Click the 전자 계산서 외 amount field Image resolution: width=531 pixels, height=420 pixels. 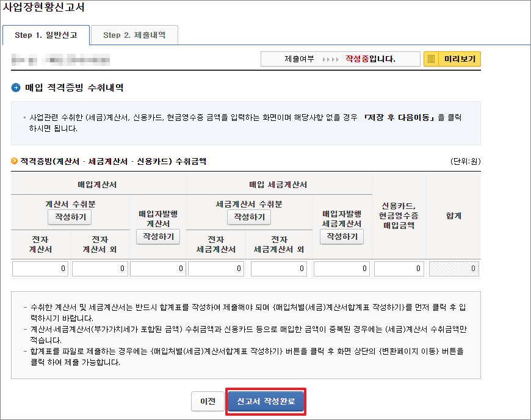tap(99, 269)
